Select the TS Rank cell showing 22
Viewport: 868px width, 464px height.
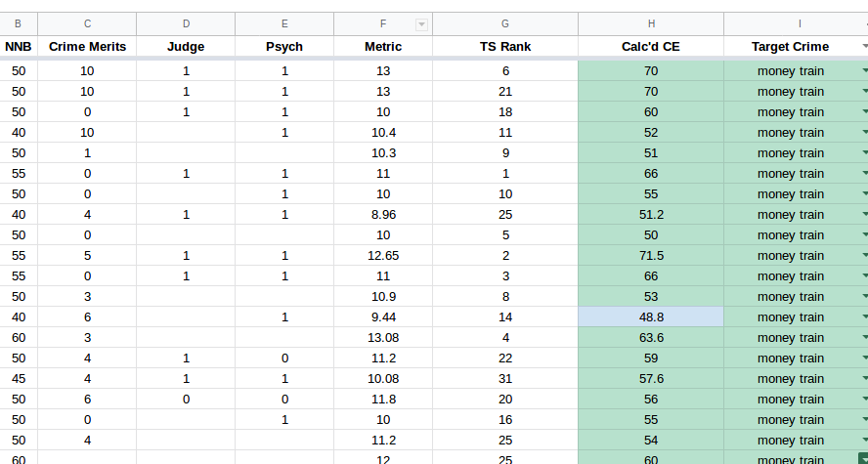point(505,358)
